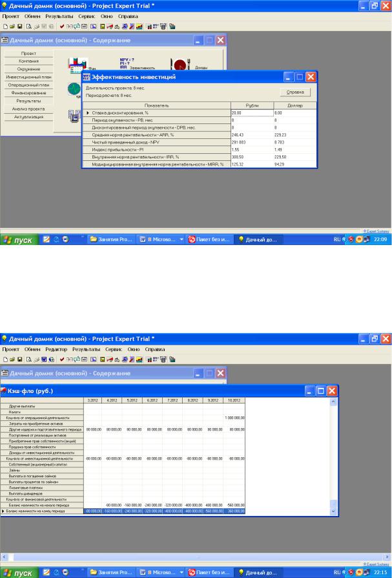Click Справка button in Эффективность инвестиций window

pyautogui.click(x=295, y=92)
